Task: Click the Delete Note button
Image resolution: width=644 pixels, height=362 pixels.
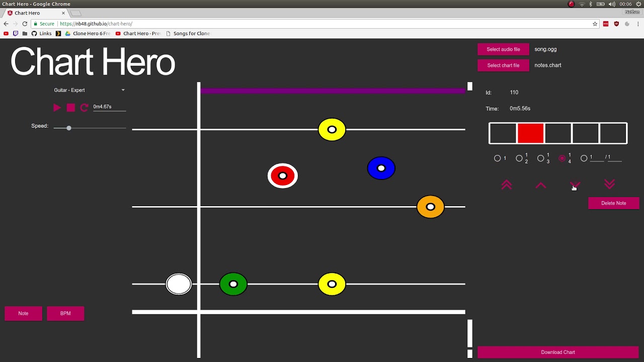Action: [x=614, y=203]
